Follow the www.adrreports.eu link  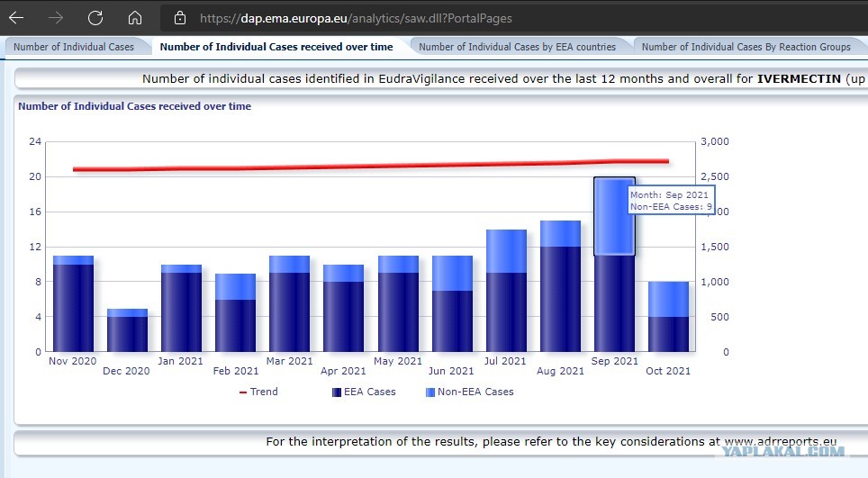[x=781, y=441]
